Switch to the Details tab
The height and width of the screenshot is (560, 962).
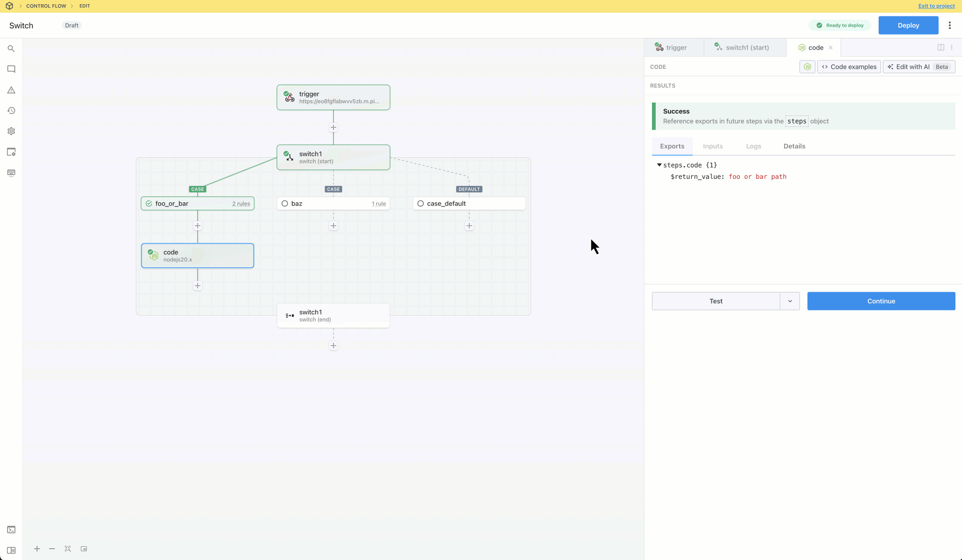click(794, 146)
